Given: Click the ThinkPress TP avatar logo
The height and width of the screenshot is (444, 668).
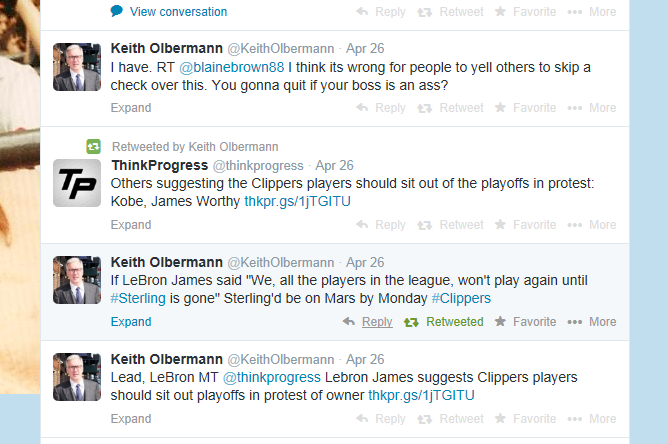Looking at the screenshot, I should point(77,182).
